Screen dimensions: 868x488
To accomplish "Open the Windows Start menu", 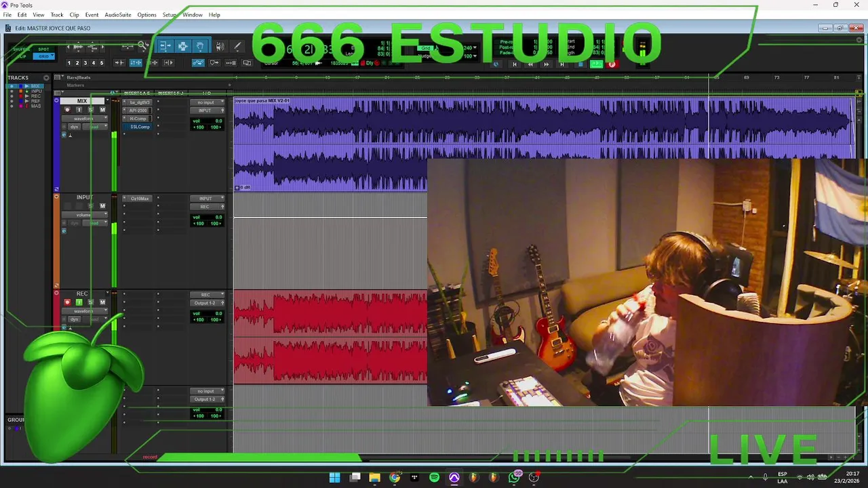I will click(335, 477).
